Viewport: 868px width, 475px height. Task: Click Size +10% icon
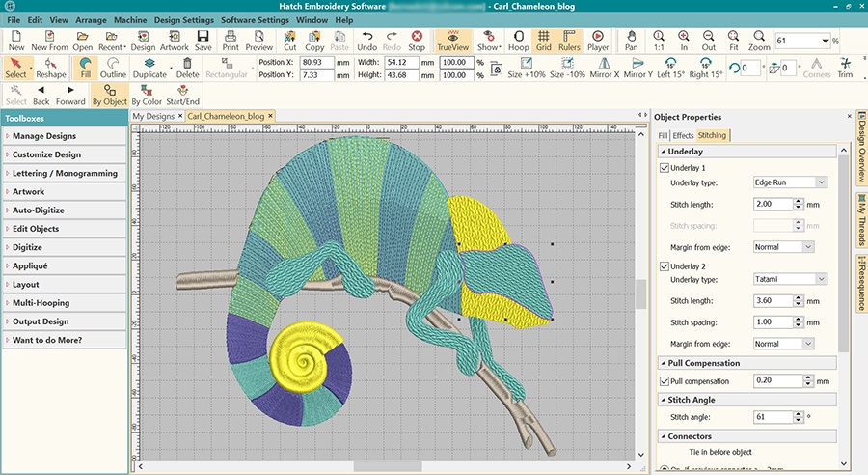pyautogui.click(x=527, y=68)
